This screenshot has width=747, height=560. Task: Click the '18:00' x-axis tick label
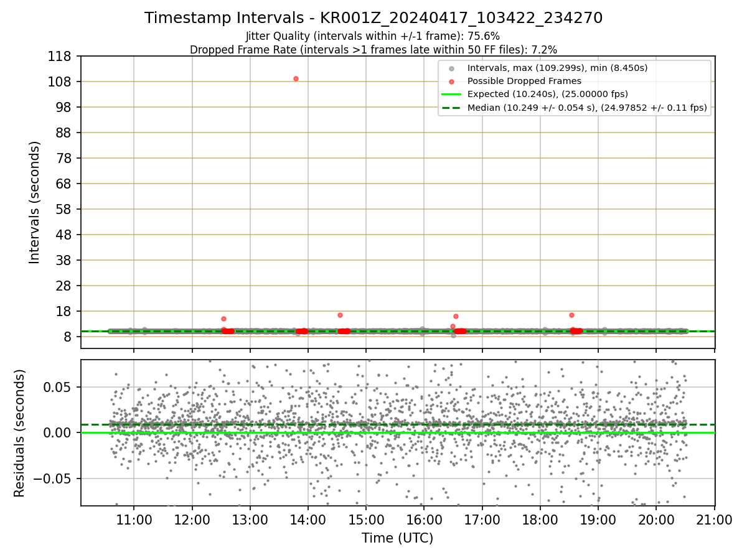coord(540,520)
